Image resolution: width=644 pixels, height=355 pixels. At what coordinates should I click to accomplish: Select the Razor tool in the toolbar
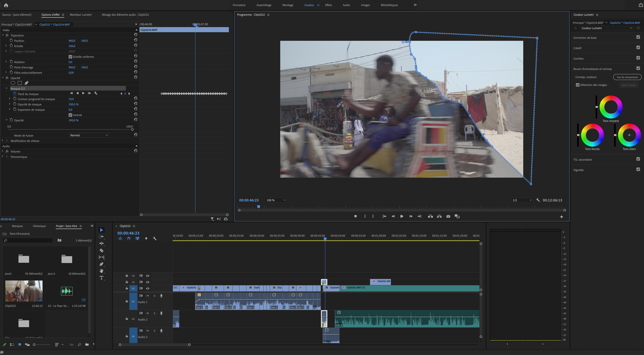pos(102,250)
